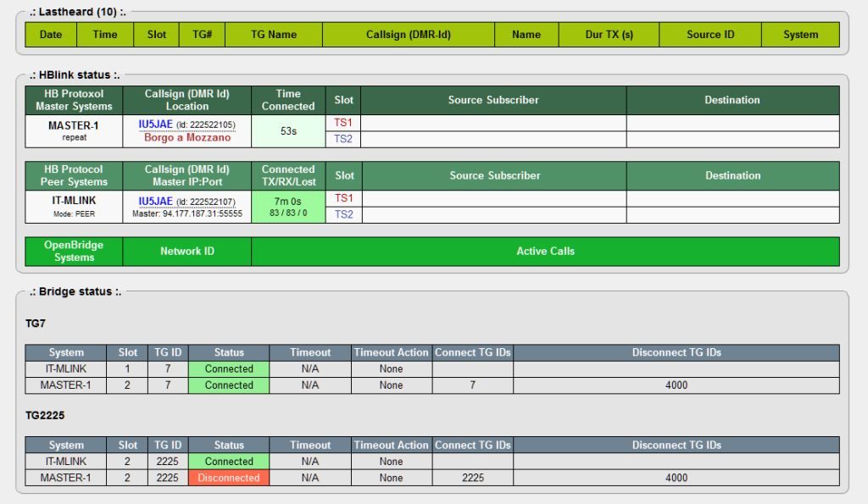The width and height of the screenshot is (868, 504).
Task: Click the HB Protoxol Master Systems header
Action: click(74, 100)
